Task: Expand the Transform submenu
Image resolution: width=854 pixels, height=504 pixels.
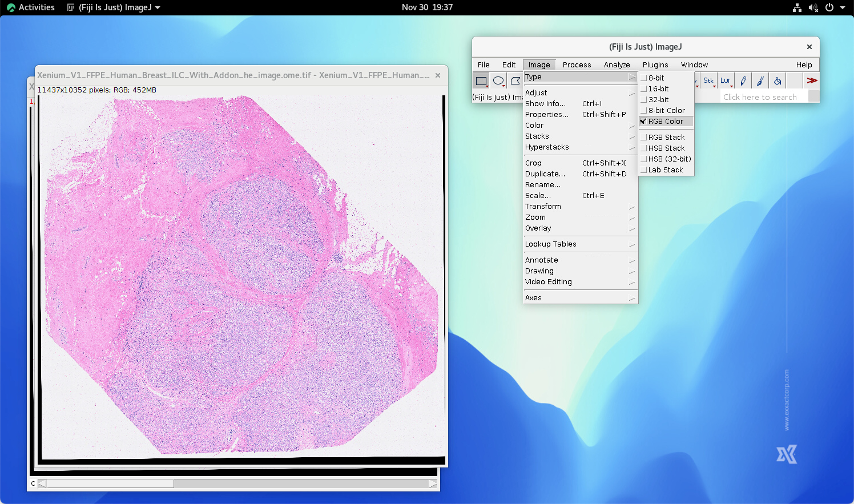Action: 580,206
